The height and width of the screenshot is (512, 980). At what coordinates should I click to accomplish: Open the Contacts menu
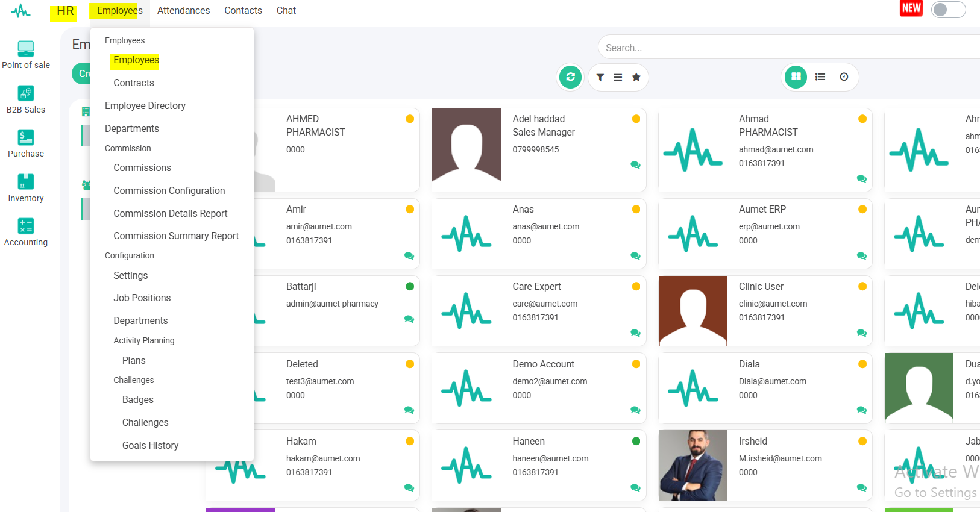(243, 11)
